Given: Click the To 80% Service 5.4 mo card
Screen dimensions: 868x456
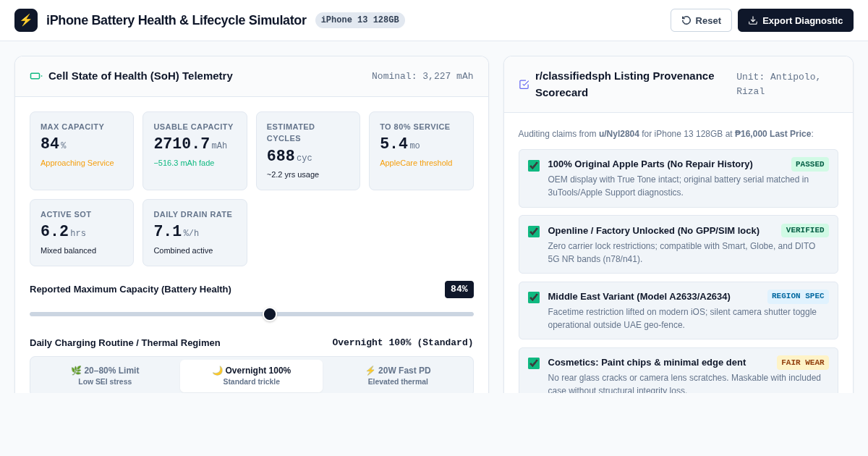Looking at the screenshot, I should pos(421,151).
